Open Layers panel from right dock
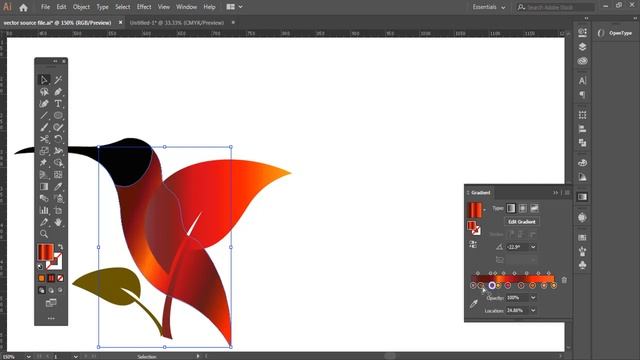 pos(582,47)
